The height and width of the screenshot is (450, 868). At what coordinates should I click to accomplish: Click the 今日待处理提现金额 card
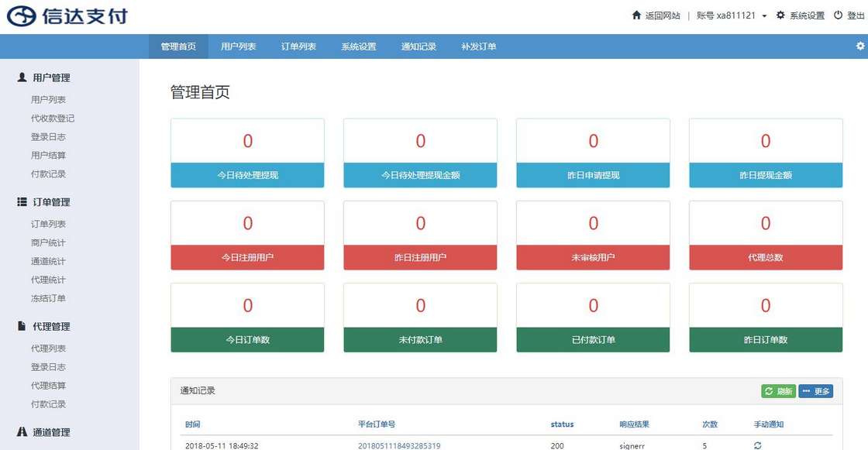[420, 153]
